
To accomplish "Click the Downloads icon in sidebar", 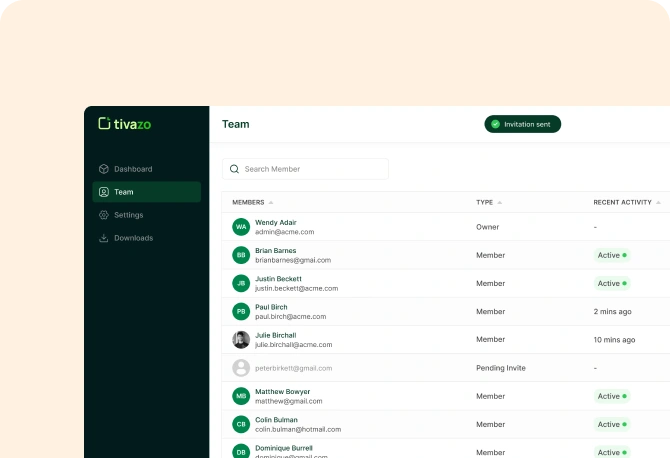I will [104, 238].
